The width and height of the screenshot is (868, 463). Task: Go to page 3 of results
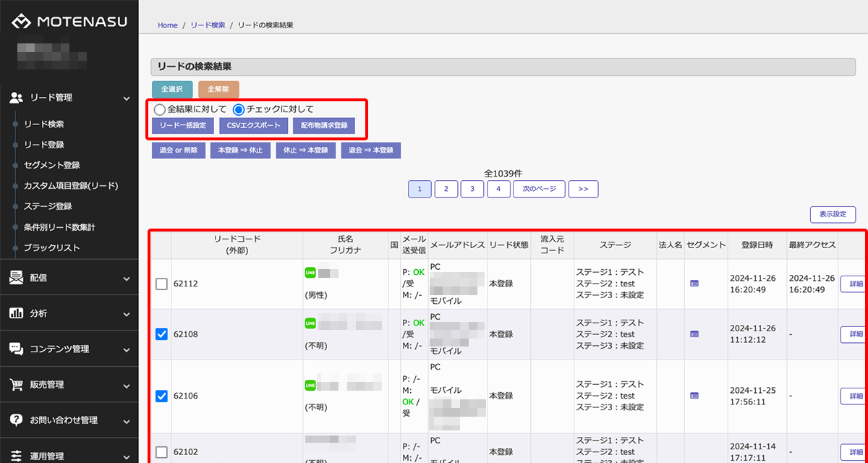pyautogui.click(x=472, y=189)
